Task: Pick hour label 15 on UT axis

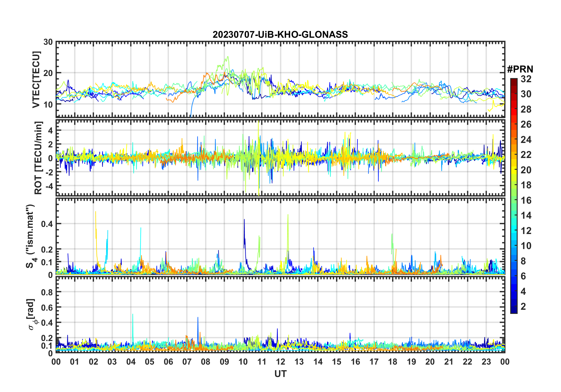Action: (x=337, y=362)
